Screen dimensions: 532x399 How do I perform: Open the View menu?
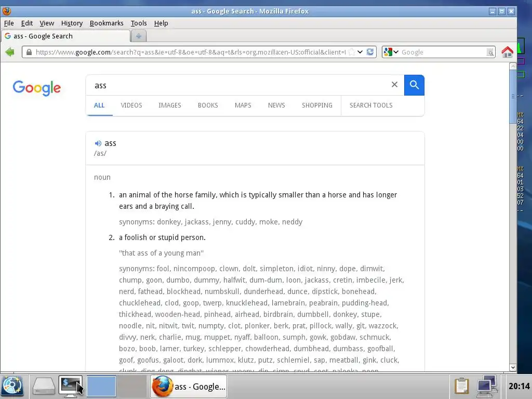pos(47,23)
